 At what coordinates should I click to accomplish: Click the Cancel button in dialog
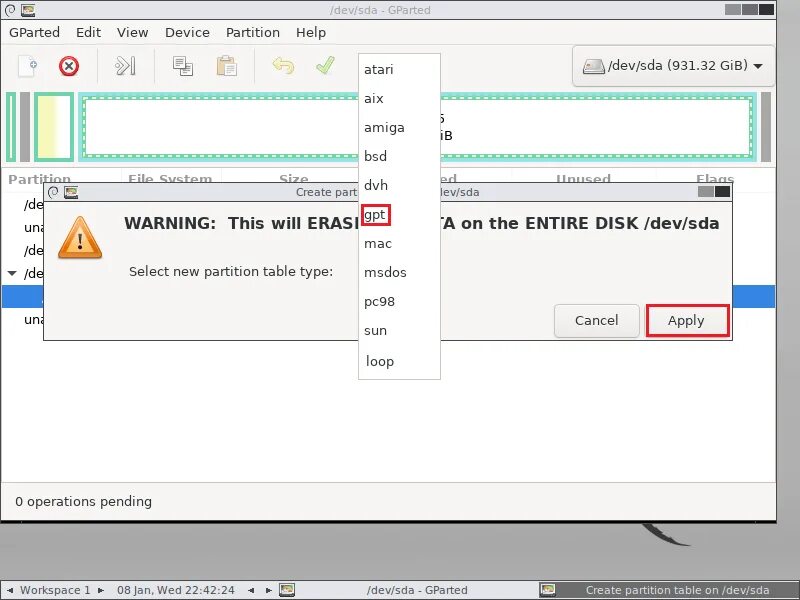(x=596, y=321)
